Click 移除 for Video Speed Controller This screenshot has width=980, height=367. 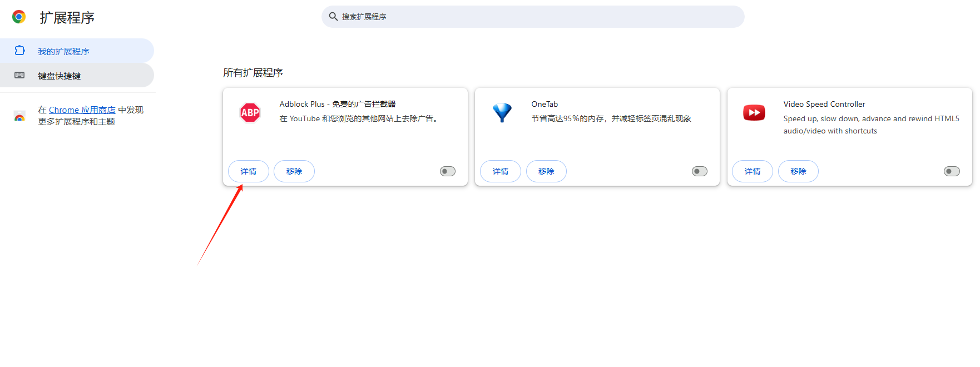pyautogui.click(x=798, y=171)
